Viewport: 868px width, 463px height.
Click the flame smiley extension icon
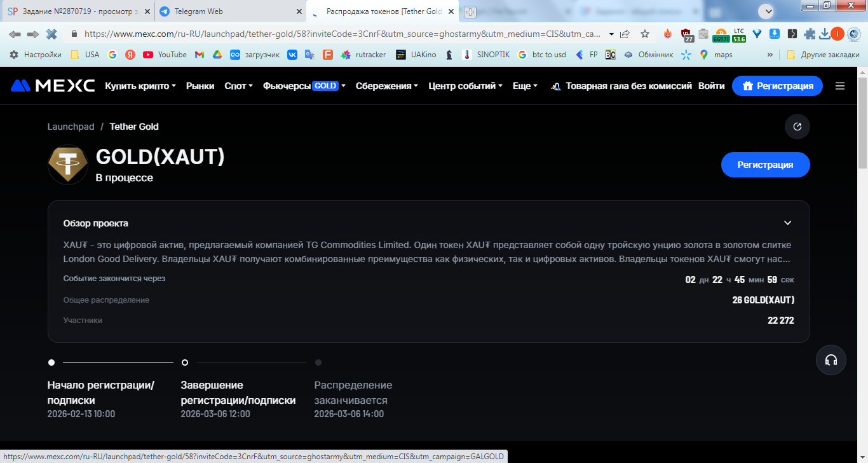click(667, 34)
